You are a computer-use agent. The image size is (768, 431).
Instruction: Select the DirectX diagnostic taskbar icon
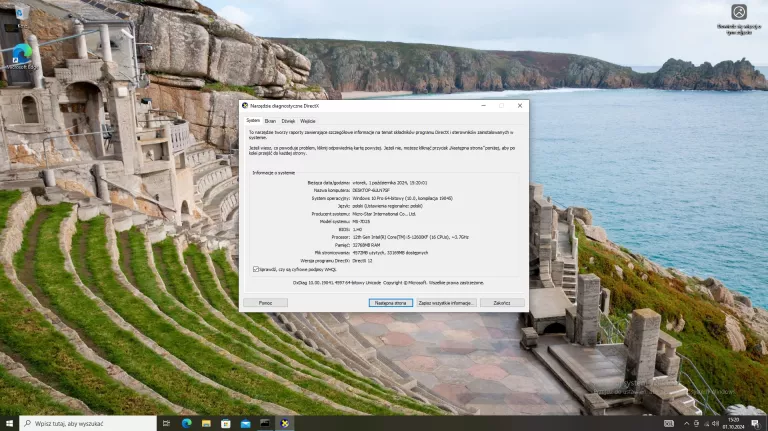click(x=285, y=423)
